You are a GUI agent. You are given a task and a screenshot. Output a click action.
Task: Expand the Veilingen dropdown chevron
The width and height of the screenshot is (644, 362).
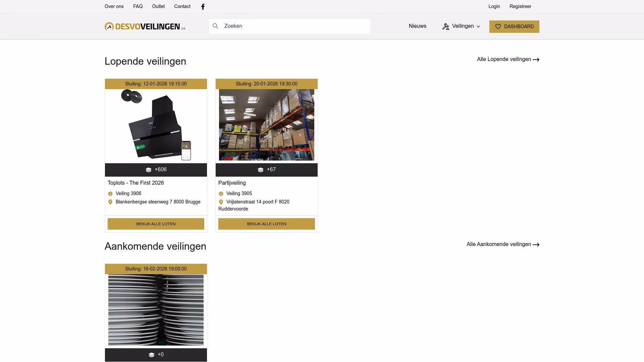pos(478,26)
